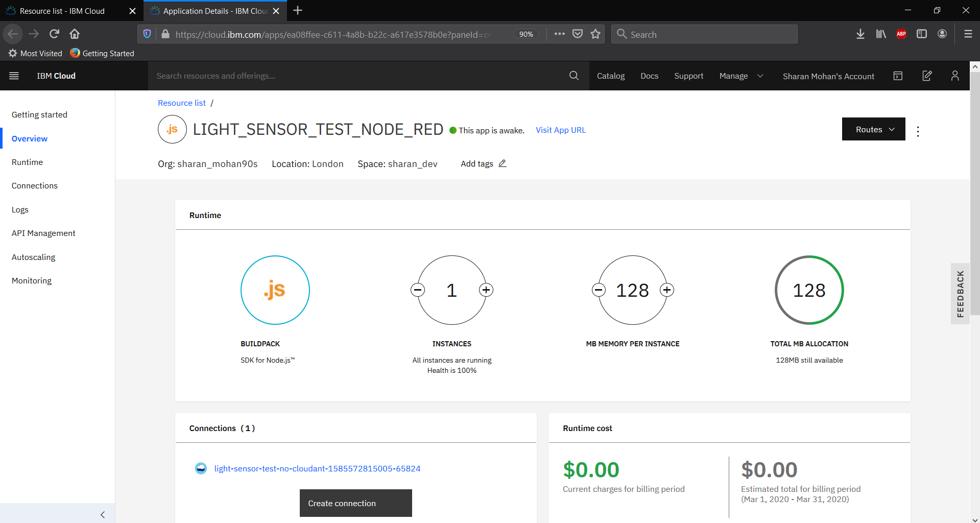Click the green Total MB Allocation ring
The image size is (980, 523).
click(809, 290)
